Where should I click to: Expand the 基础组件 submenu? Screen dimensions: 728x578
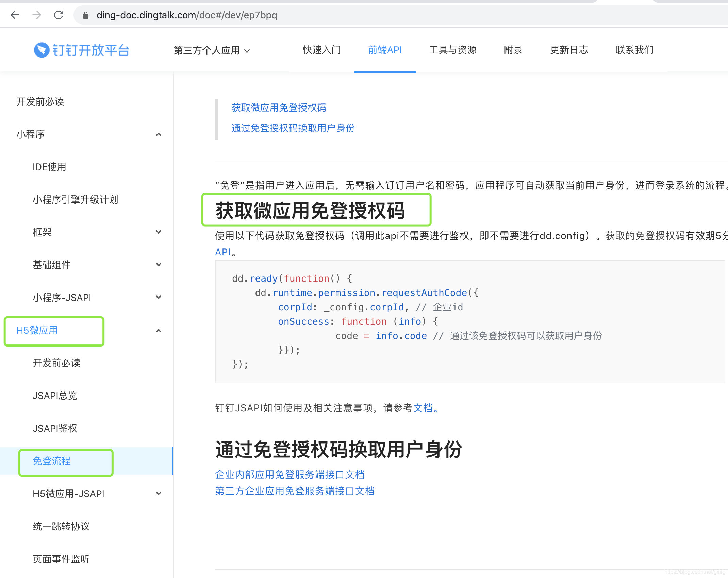coord(158,265)
